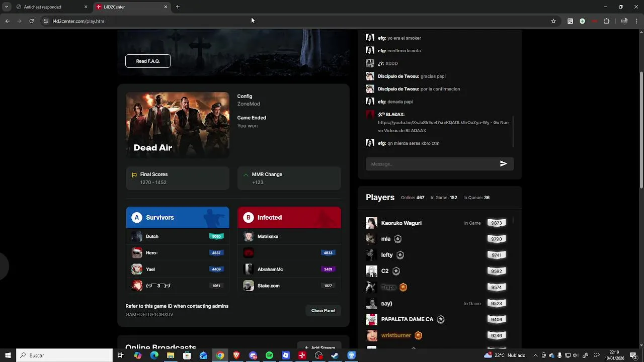Click the badge icon next to lefty
The width and height of the screenshot is (644, 362).
(x=400, y=255)
